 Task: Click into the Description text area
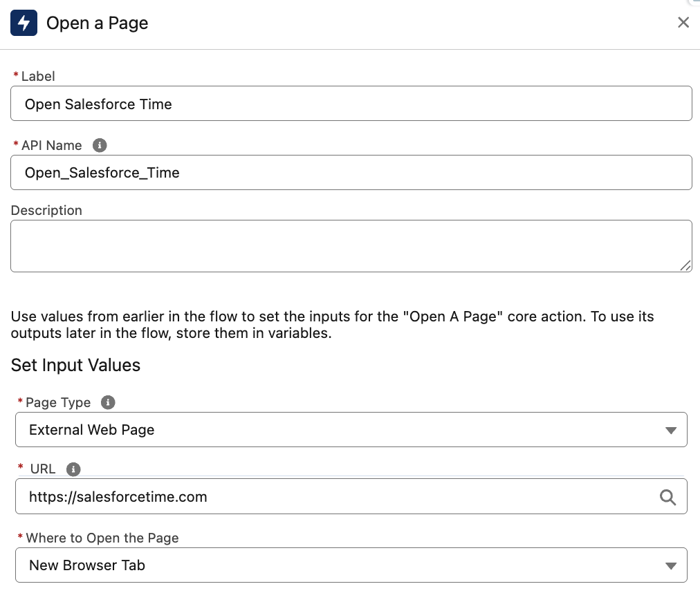click(351, 246)
